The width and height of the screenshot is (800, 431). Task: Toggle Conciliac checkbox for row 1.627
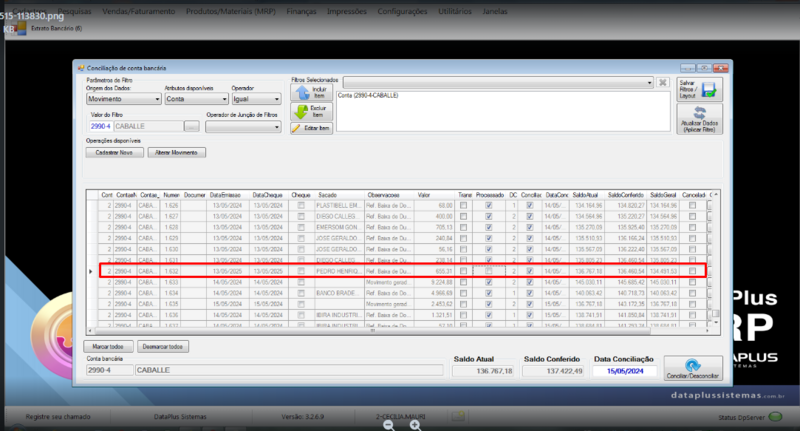(530, 216)
